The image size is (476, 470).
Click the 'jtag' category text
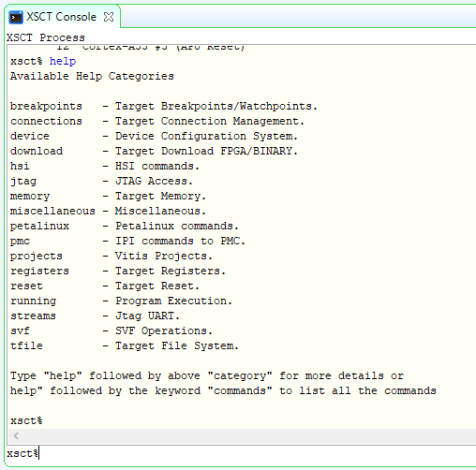click(x=23, y=182)
